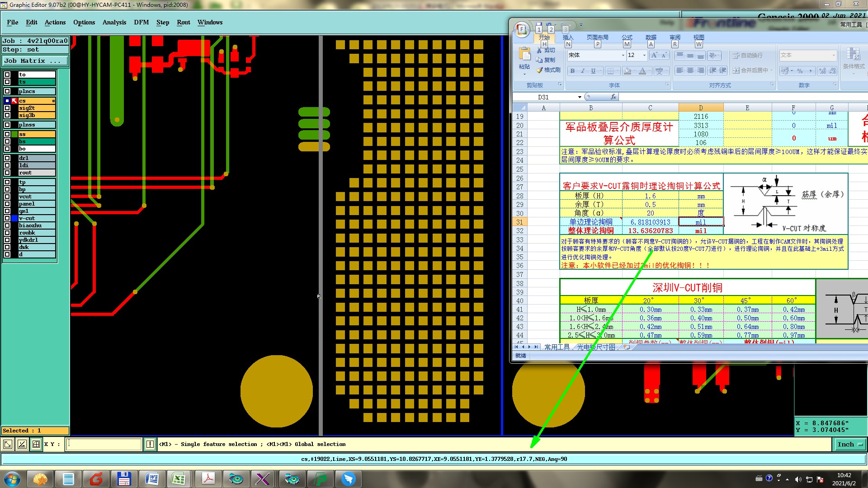Switch to the 插入 ribbon tab
The width and height of the screenshot is (868, 488).
point(568,38)
